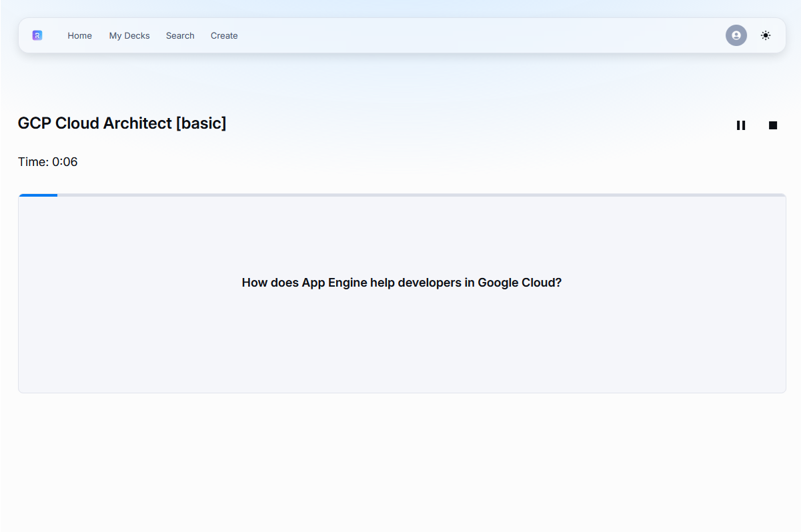The height and width of the screenshot is (532, 801).
Task: Go to the Home page
Action: click(x=80, y=35)
